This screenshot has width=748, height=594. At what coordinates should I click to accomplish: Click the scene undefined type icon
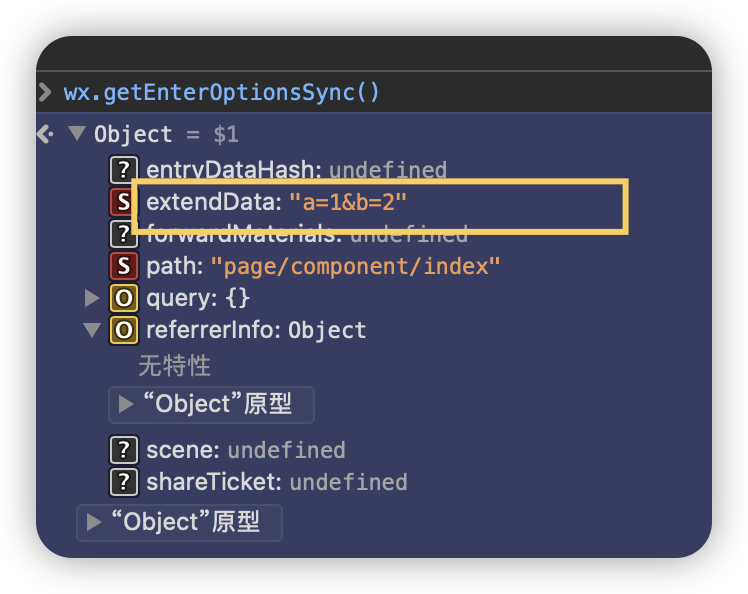[x=123, y=450]
